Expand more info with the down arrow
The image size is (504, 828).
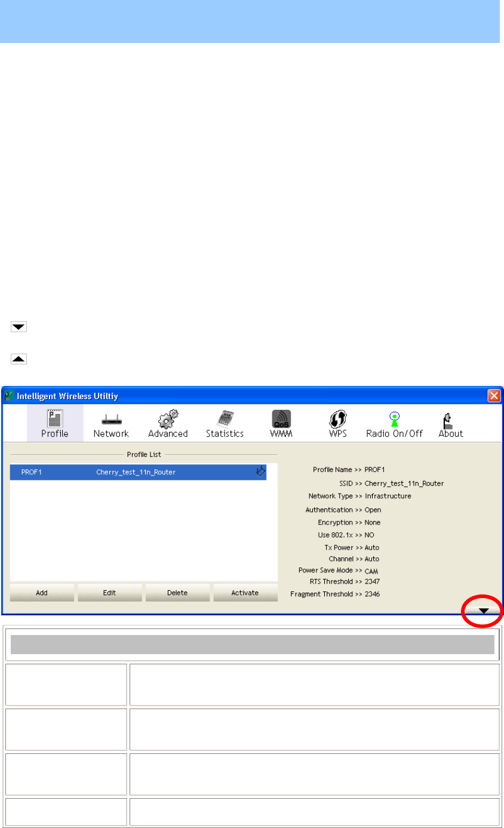(x=484, y=610)
